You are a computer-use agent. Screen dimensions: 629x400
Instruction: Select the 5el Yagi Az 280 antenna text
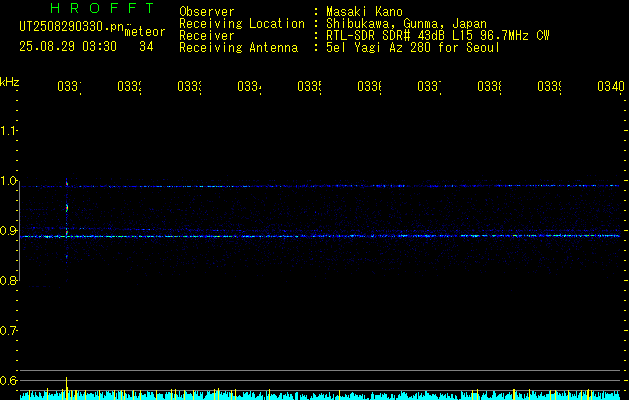click(413, 48)
